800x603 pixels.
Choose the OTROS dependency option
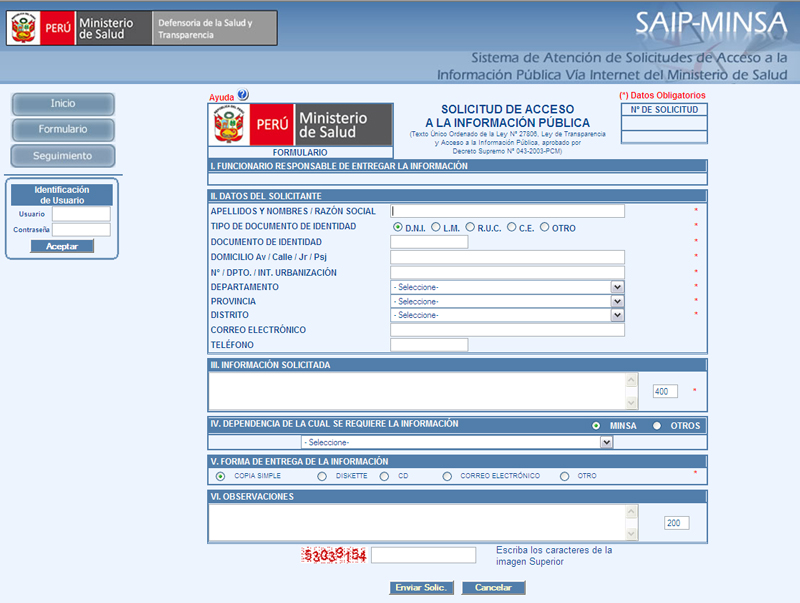click(x=657, y=425)
